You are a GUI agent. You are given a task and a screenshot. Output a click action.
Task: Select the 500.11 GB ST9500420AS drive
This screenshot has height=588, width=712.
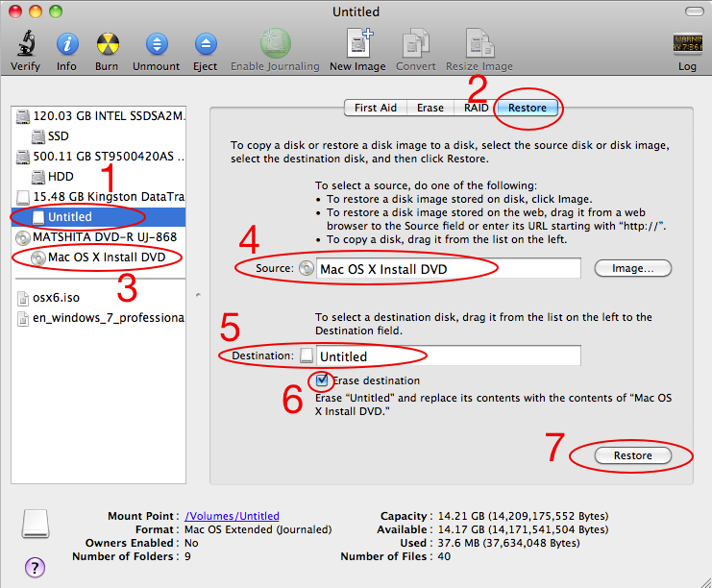tap(99, 157)
